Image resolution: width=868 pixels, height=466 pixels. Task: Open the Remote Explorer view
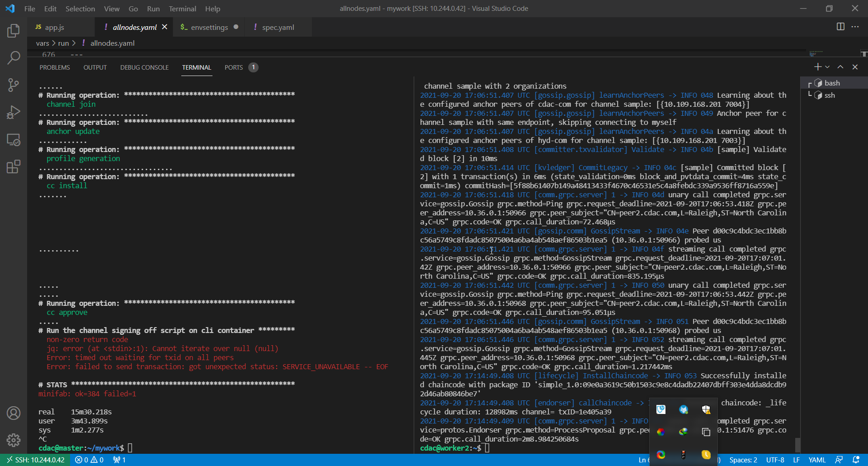tap(14, 140)
